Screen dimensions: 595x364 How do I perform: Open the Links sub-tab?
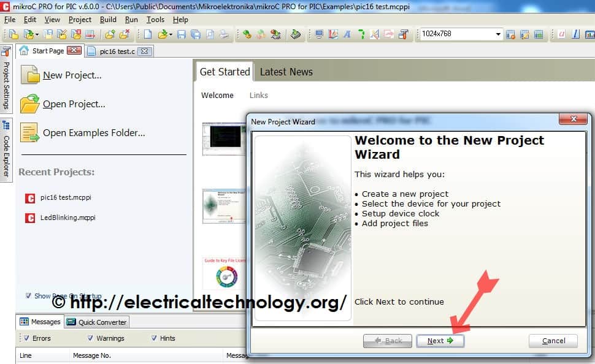coord(259,95)
